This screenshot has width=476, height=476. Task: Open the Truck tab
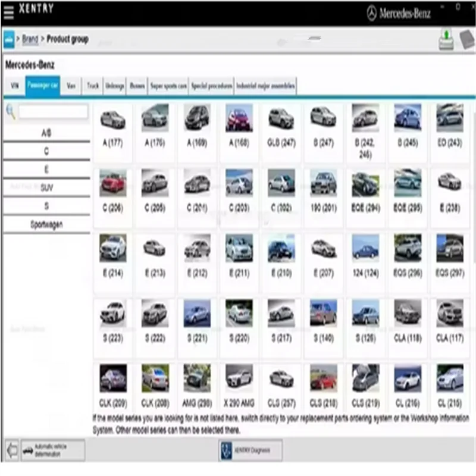point(93,86)
